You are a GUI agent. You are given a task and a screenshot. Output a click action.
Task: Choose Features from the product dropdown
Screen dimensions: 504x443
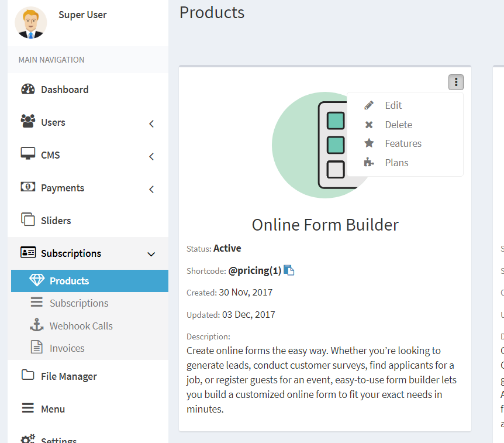(403, 143)
